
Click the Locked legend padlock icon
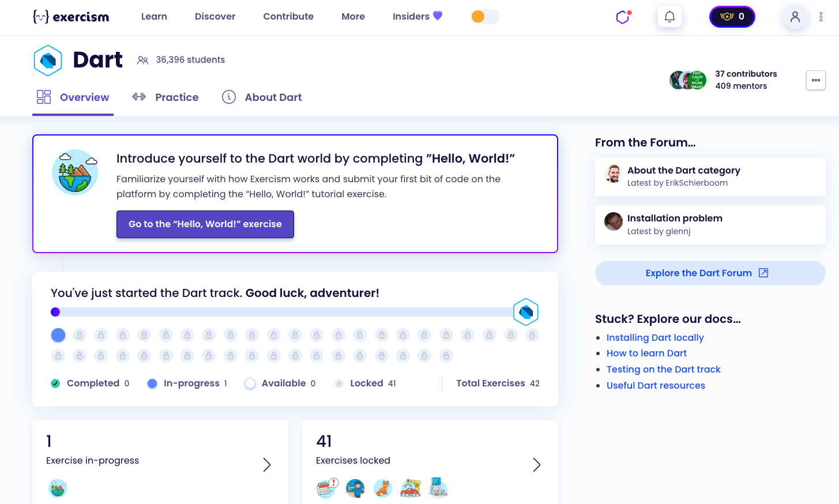click(x=339, y=383)
